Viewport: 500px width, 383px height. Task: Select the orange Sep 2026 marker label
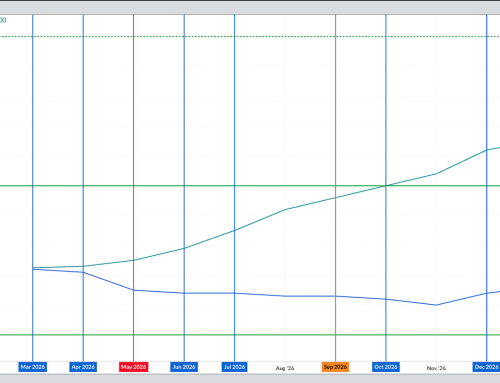click(335, 367)
